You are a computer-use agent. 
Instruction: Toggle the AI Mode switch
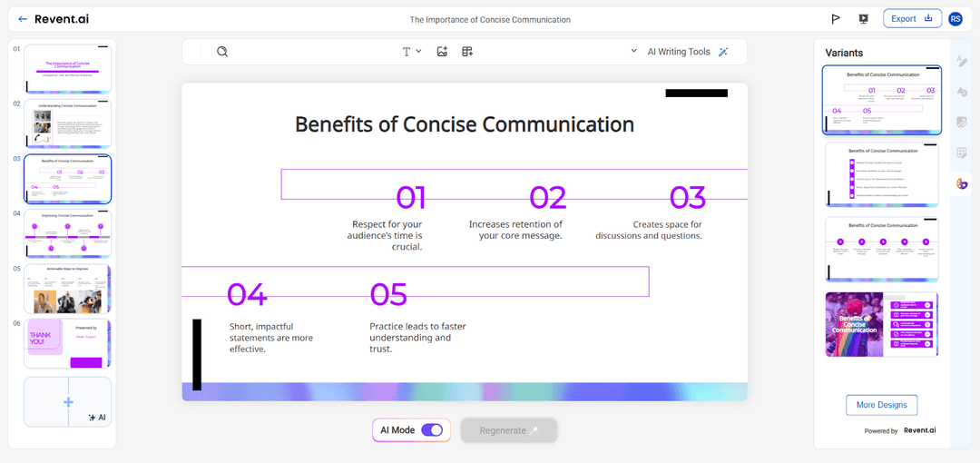click(x=432, y=430)
